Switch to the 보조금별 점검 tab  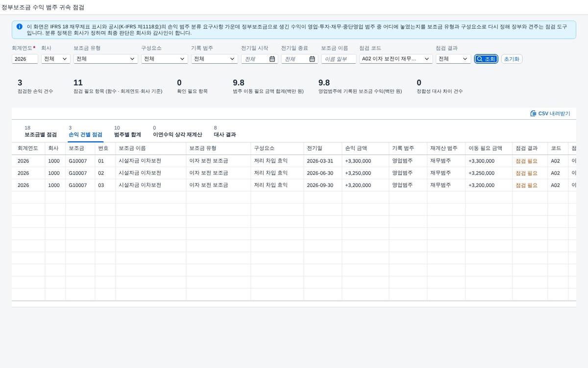[x=41, y=131]
